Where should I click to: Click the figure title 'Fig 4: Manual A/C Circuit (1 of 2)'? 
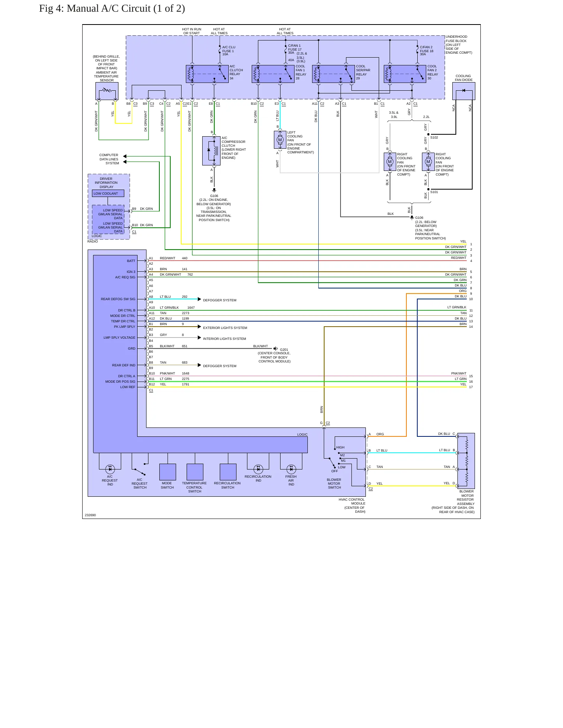click(112, 9)
